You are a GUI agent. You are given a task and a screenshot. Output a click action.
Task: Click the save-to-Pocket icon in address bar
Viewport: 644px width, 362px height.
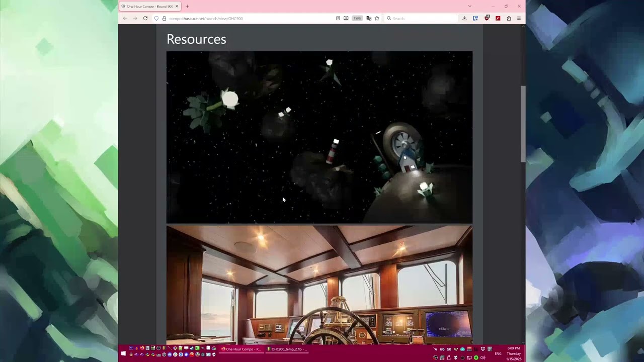tap(346, 18)
